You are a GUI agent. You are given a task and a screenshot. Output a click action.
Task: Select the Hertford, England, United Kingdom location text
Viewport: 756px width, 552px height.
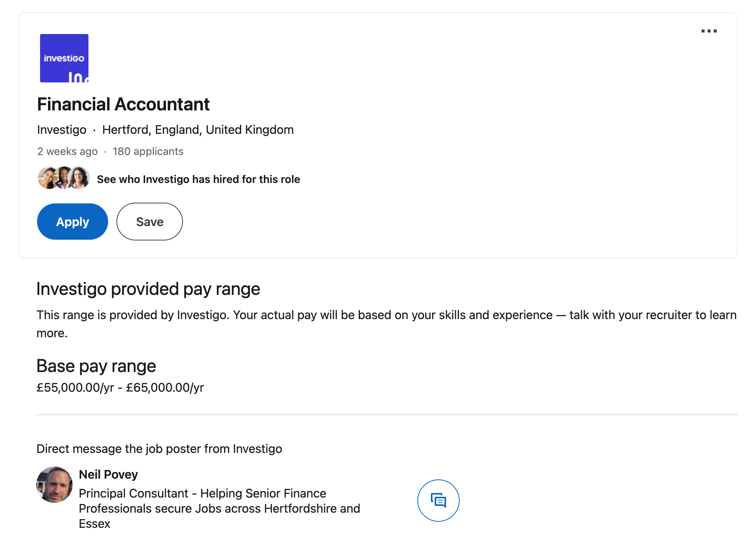tap(198, 130)
